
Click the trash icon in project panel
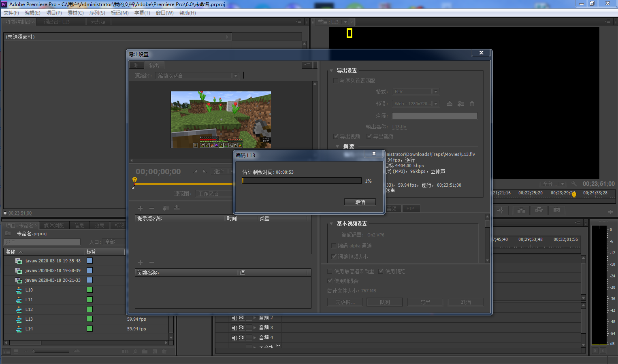click(164, 351)
